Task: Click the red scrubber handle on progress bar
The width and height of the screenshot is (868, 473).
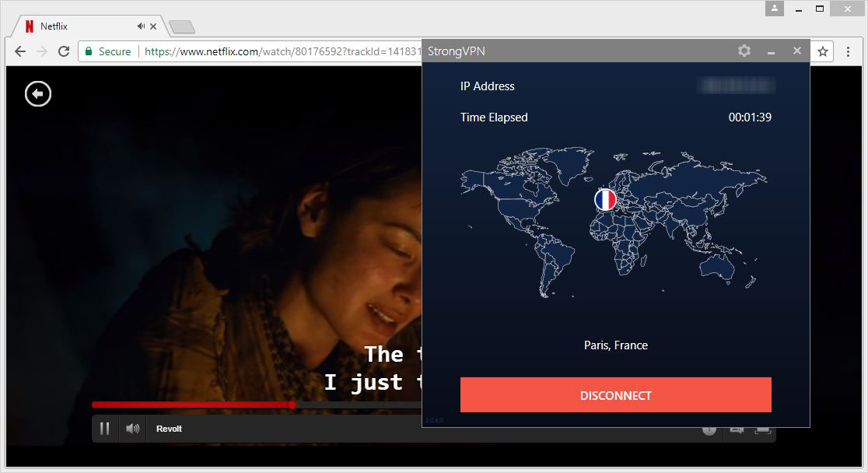Action: 292,405
